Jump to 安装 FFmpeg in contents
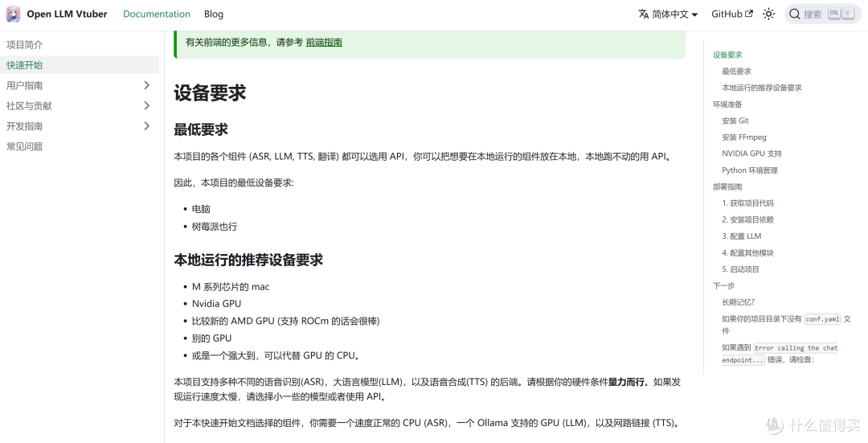This screenshot has height=443, width=868. click(744, 137)
